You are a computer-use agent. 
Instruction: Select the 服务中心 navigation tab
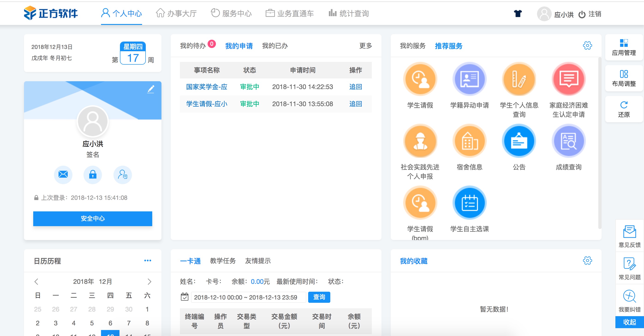tap(231, 13)
